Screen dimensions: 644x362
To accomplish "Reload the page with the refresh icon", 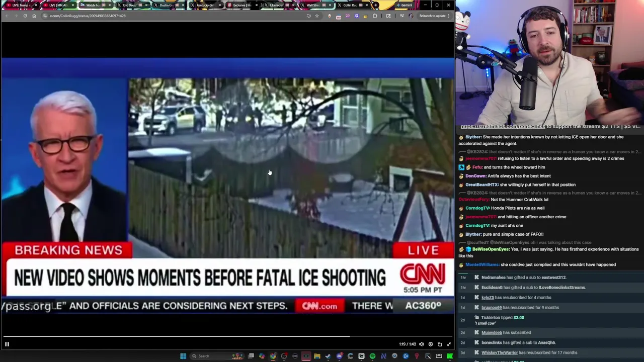I will pyautogui.click(x=25, y=16).
